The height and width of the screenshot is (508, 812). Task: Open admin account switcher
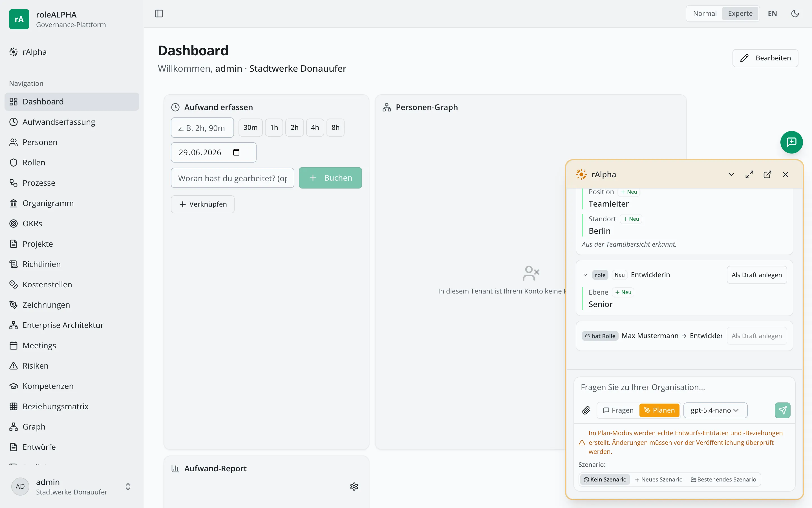pyautogui.click(x=72, y=487)
